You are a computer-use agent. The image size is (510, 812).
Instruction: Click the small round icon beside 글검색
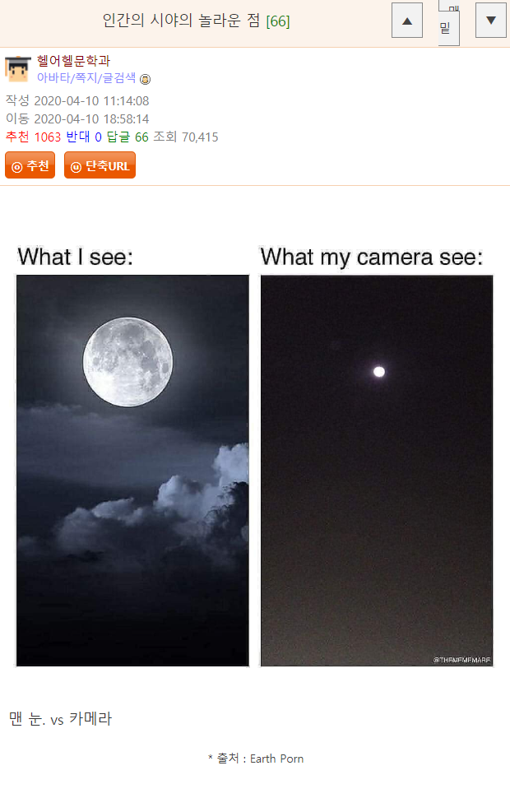pos(146,79)
